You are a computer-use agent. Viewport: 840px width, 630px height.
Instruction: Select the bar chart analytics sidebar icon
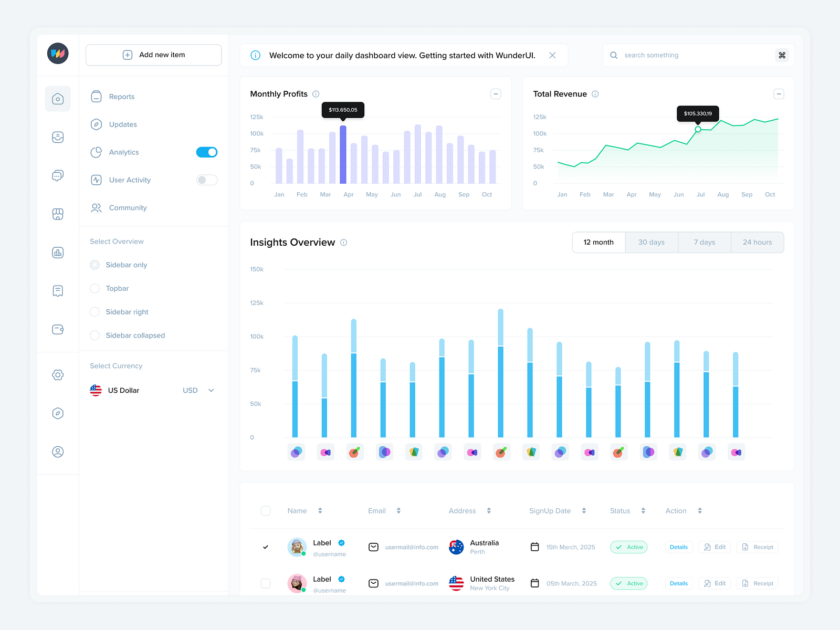point(58,253)
